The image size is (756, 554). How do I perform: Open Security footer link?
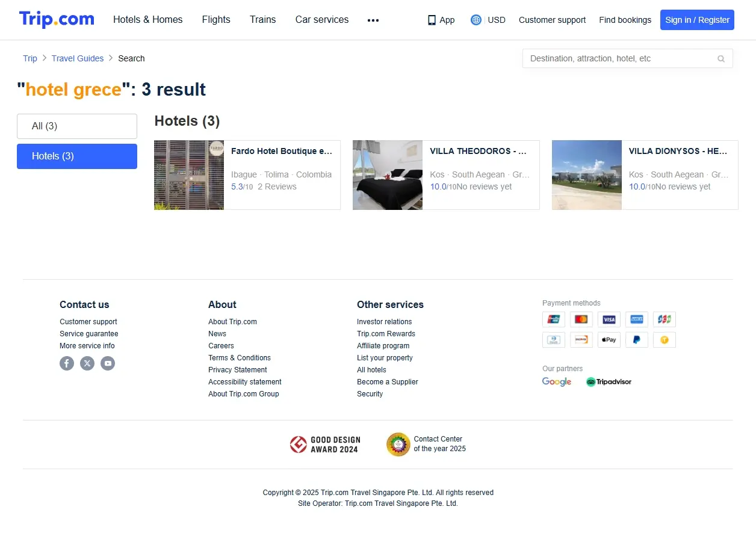click(370, 394)
